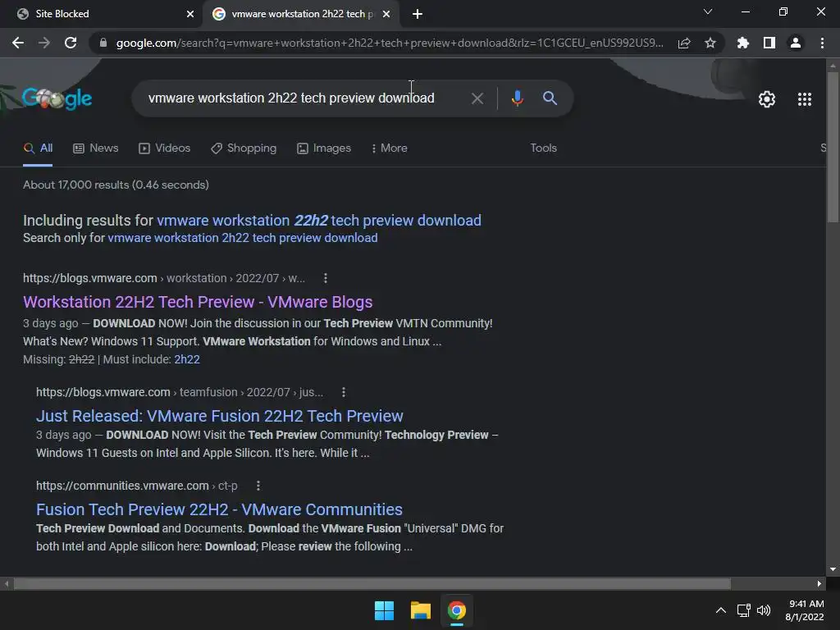840x630 pixels.
Task: Open options for the Workstation 22H2 result
Action: (x=325, y=278)
